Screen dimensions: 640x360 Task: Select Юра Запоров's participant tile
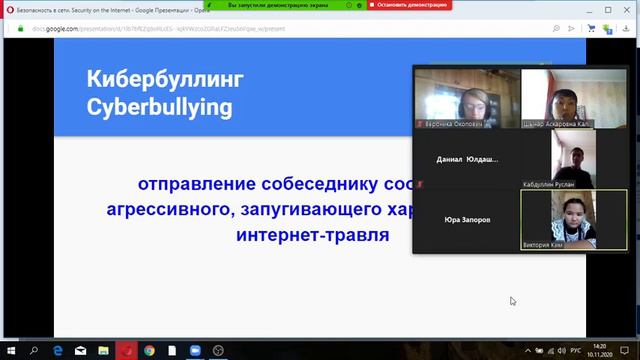pyautogui.click(x=467, y=220)
